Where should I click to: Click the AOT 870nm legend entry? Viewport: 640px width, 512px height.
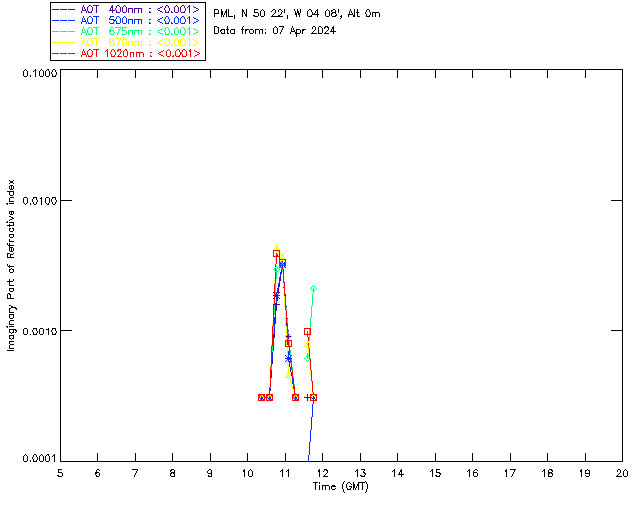pos(126,42)
